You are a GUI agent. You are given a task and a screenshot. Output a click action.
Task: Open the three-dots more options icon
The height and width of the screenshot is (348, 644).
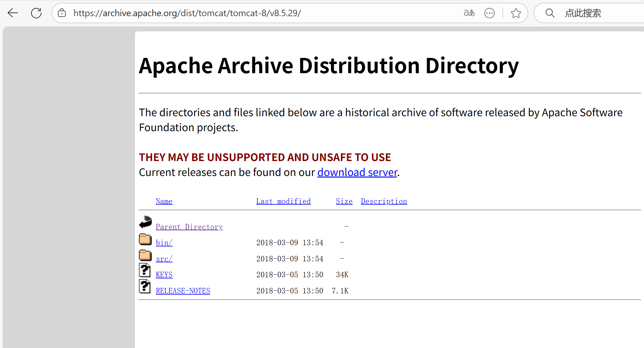click(489, 13)
